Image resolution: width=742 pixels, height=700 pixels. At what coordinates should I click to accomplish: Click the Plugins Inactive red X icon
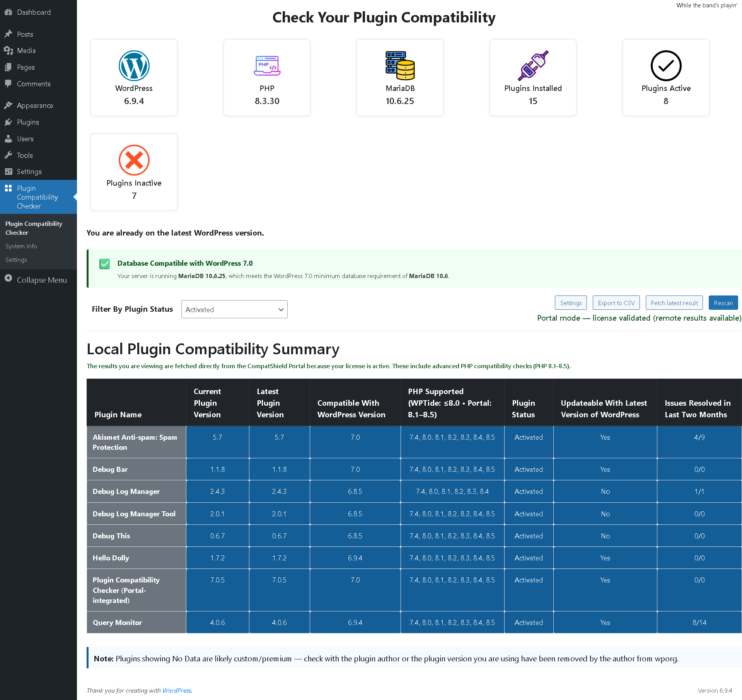[x=134, y=160]
